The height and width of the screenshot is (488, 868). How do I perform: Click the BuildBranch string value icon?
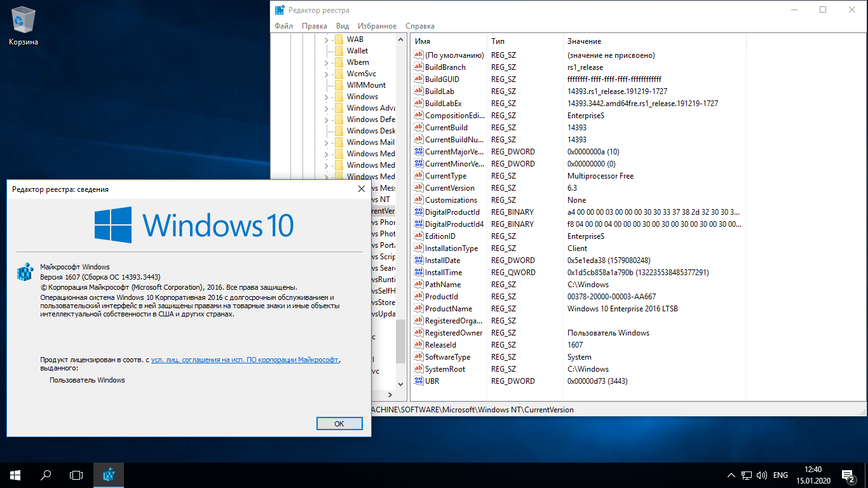(x=418, y=67)
